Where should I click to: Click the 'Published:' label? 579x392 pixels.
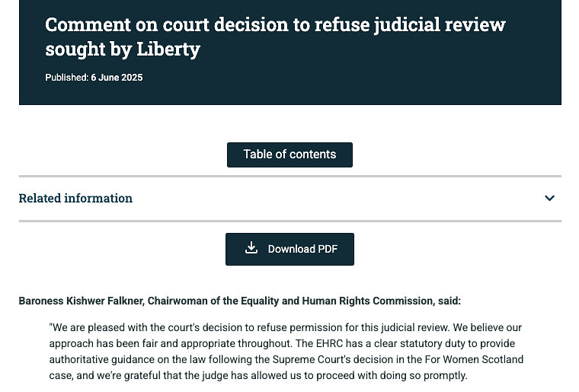coord(66,78)
